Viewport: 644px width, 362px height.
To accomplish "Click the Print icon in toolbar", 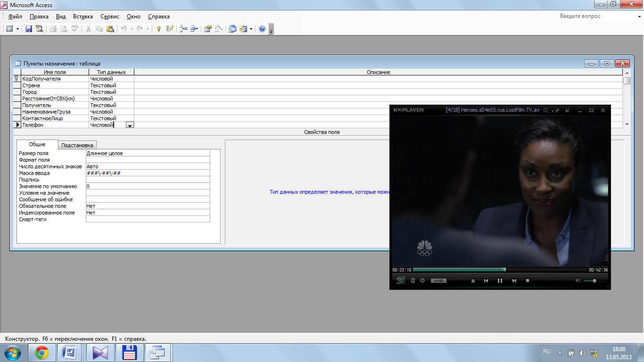I will tap(53, 29).
